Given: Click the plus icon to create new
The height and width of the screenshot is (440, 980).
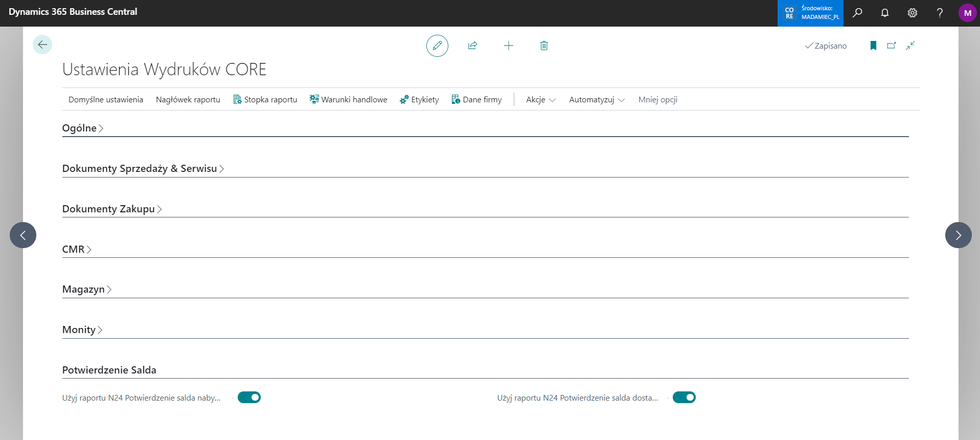Looking at the screenshot, I should [x=508, y=46].
